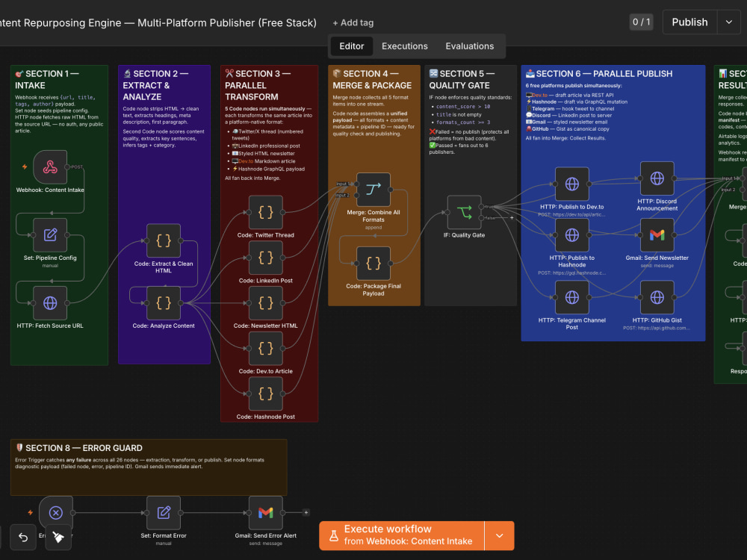Open the Set: Format Error node

click(x=164, y=513)
